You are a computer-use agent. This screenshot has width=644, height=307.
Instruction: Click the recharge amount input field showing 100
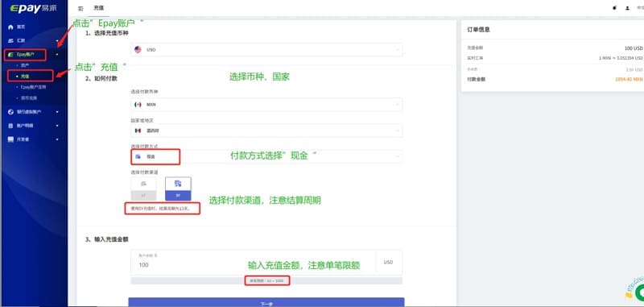(253, 262)
